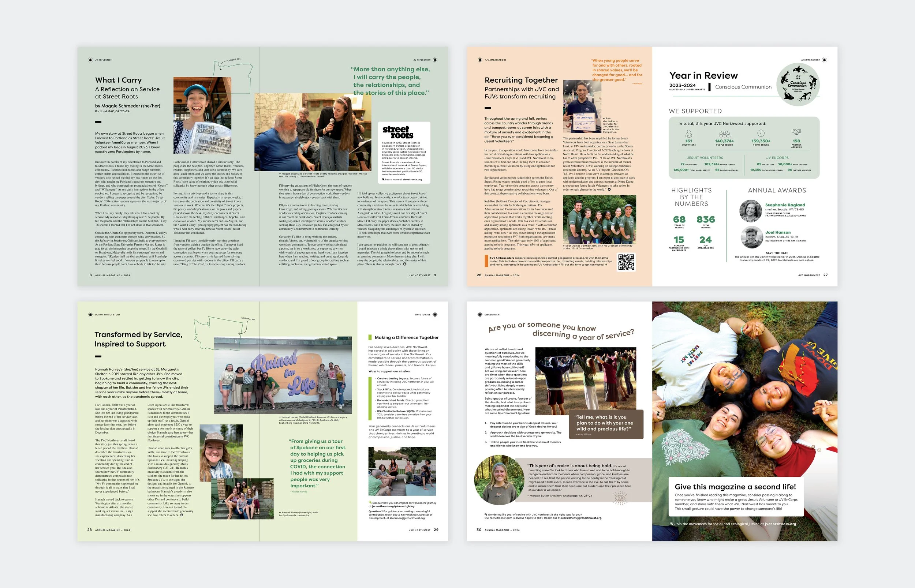Click the Ruined for Life mural photo
This screenshot has width=915, height=588.
tap(283, 376)
